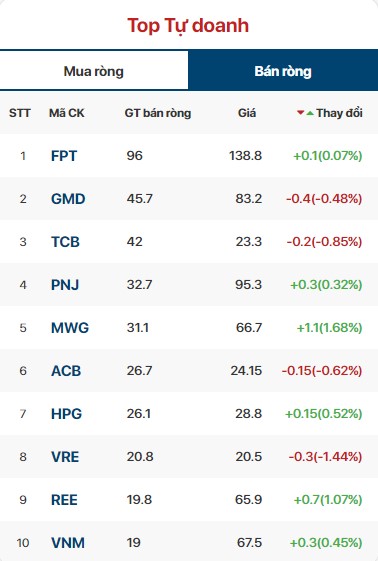Open the TCB stock code
378x561 pixels.
65,242
